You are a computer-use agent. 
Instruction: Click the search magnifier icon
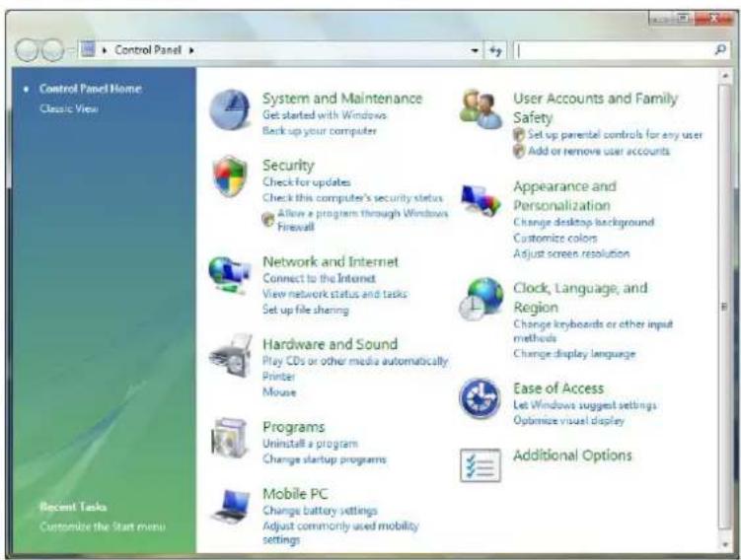pos(720,49)
